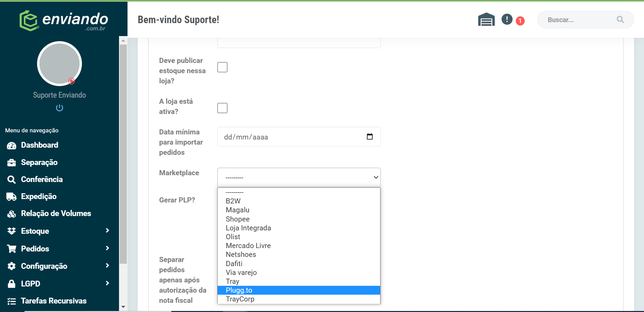Open the exclamation alert icon

point(507,19)
